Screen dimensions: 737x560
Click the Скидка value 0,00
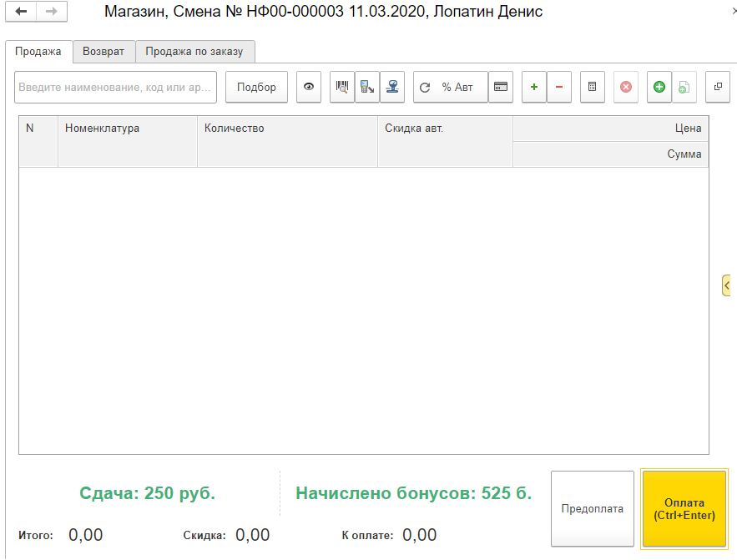pyautogui.click(x=252, y=535)
